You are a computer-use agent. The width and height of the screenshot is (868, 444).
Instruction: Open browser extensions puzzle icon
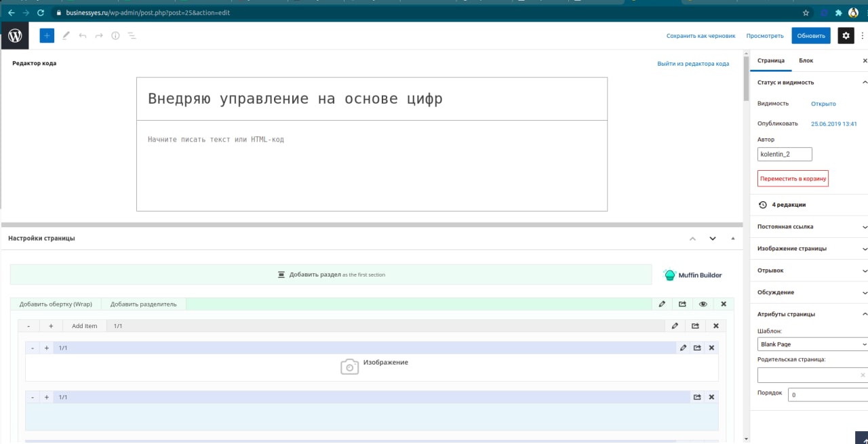pyautogui.click(x=838, y=12)
